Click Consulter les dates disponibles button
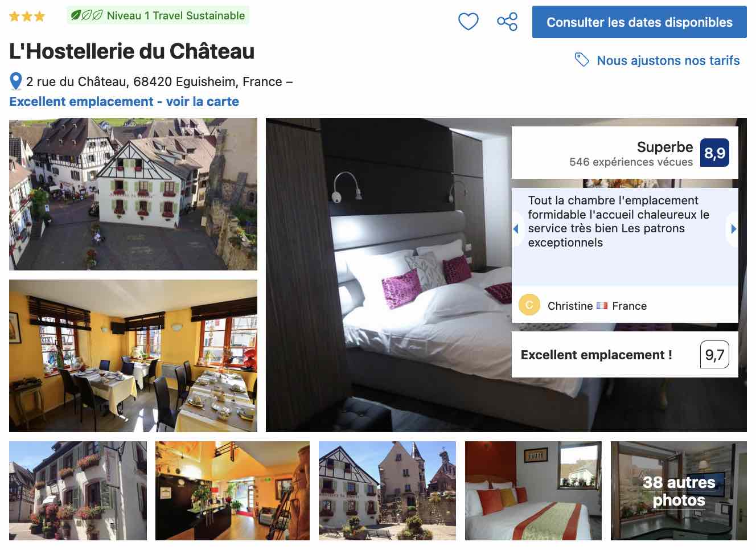 [x=639, y=22]
